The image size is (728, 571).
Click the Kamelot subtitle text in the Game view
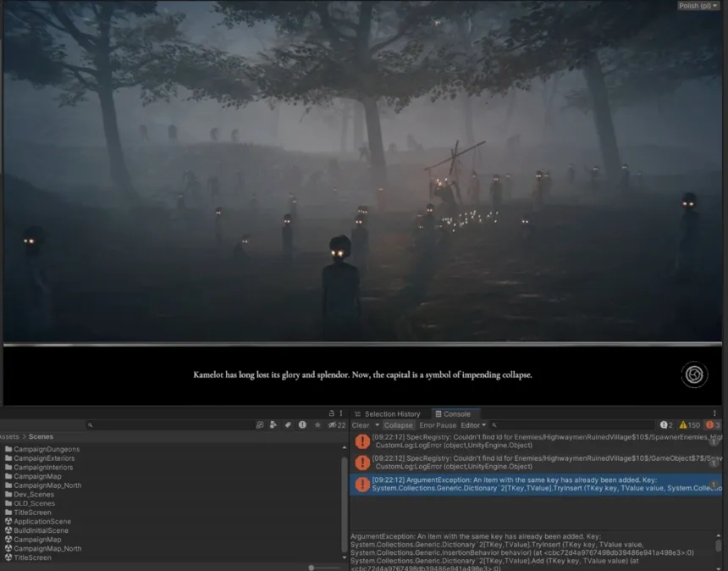[362, 374]
